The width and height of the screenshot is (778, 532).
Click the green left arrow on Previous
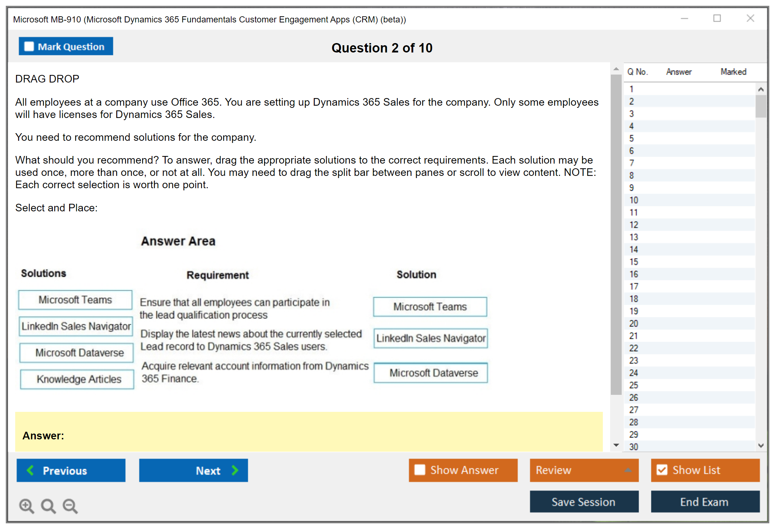click(30, 470)
